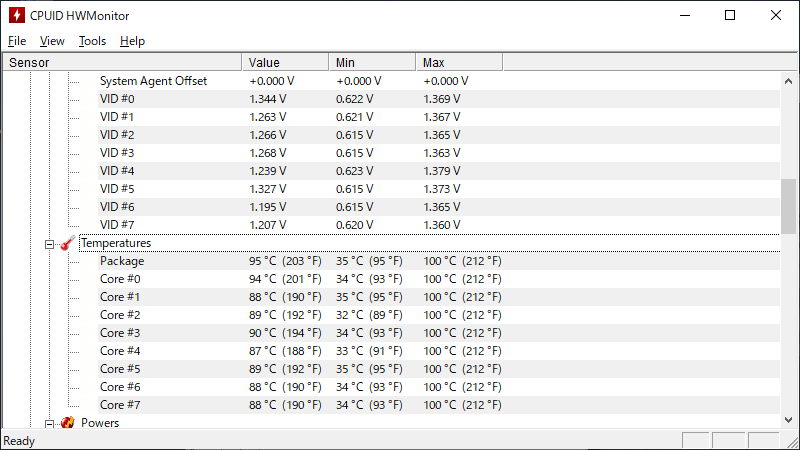Viewport: 800px width, 450px height.
Task: Click the CPUID HWMonitor lightning logo
Action: [x=17, y=15]
